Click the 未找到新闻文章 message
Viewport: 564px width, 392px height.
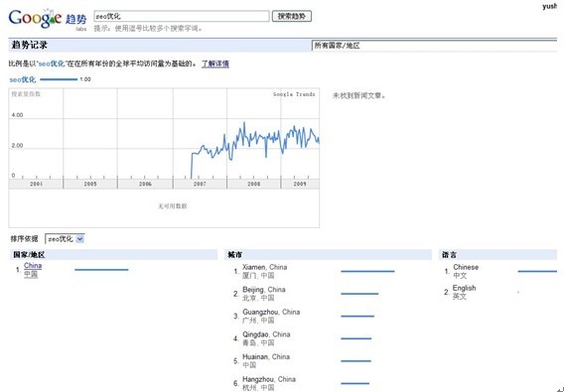click(358, 95)
